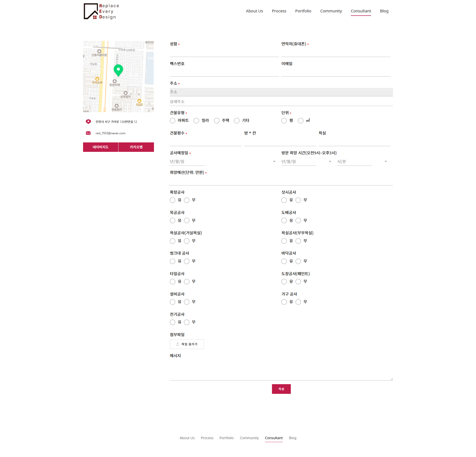Click the gray 주소 address field
The height and width of the screenshot is (457, 476).
[281, 92]
